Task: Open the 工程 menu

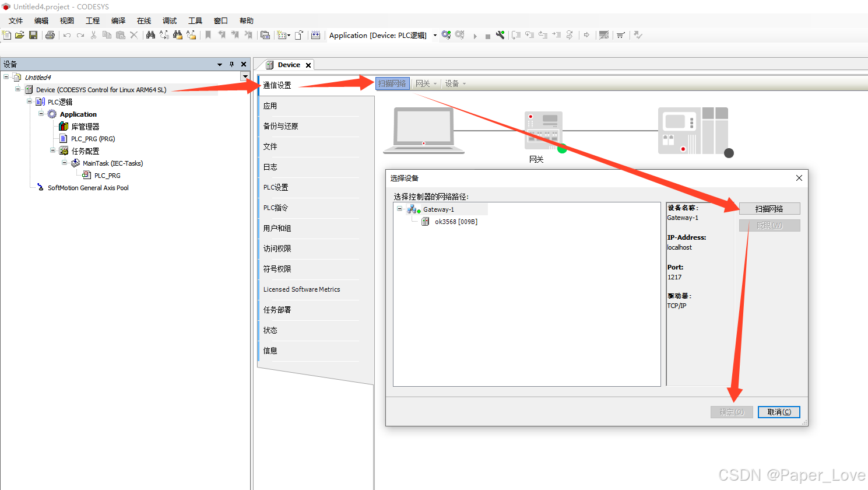Action: click(93, 21)
